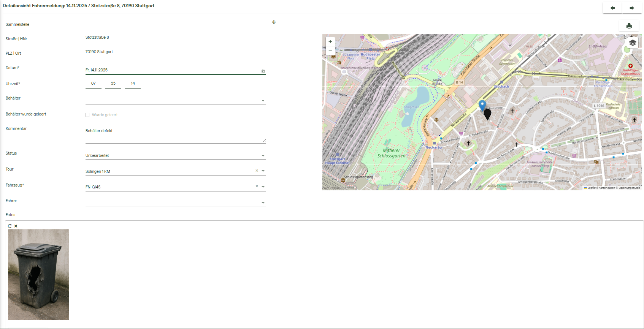Zoom in on the map
The width and height of the screenshot is (644, 329).
330,42
